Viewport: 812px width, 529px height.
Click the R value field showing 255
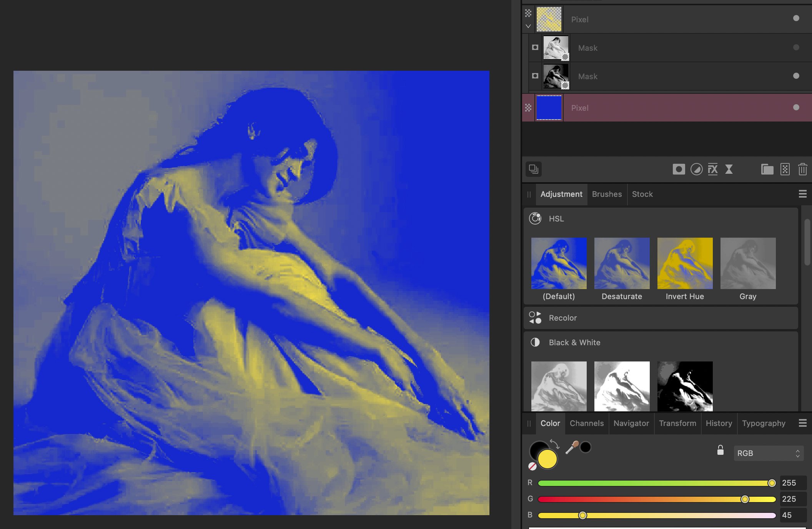(x=793, y=483)
